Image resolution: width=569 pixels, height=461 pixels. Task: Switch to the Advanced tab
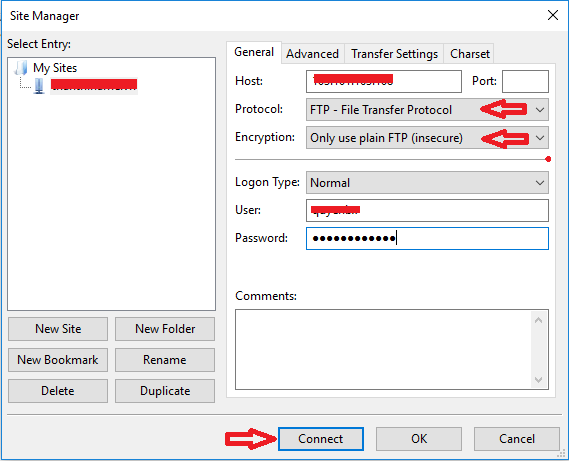[312, 54]
